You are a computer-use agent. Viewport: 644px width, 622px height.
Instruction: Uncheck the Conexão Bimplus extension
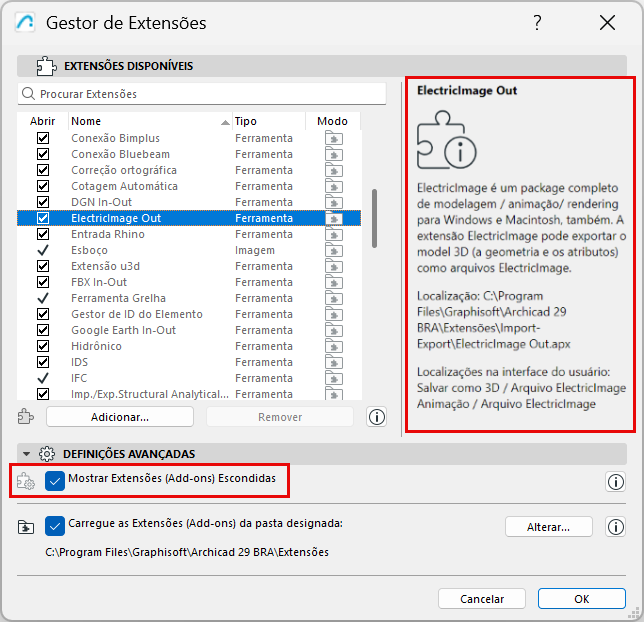[43, 138]
